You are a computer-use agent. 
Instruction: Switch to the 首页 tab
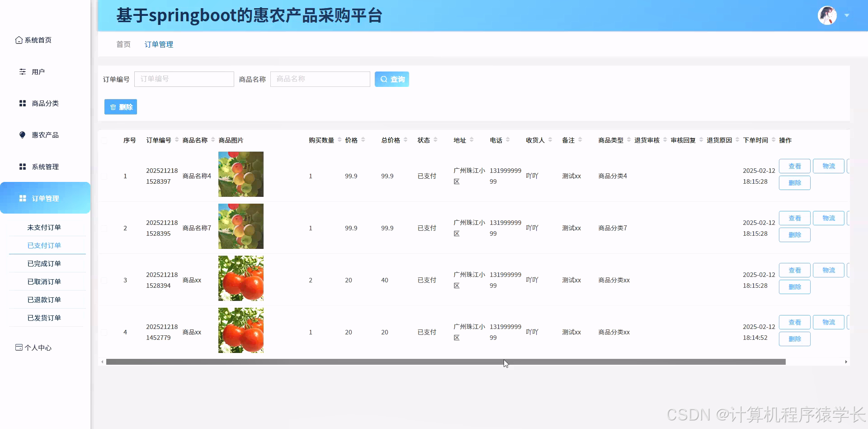[123, 44]
